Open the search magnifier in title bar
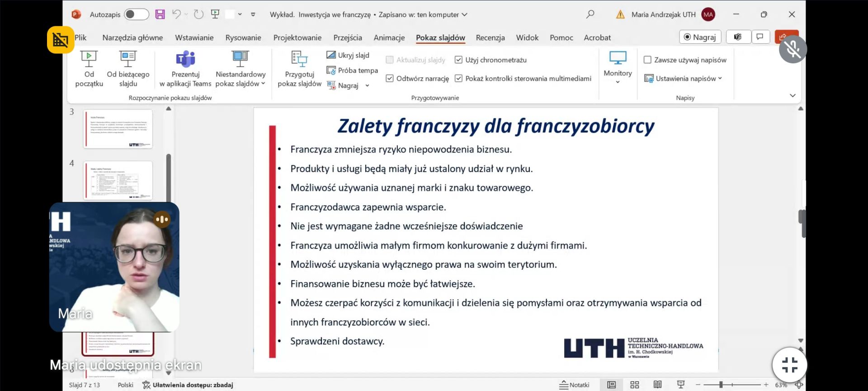Image resolution: width=868 pixels, height=391 pixels. [590, 14]
